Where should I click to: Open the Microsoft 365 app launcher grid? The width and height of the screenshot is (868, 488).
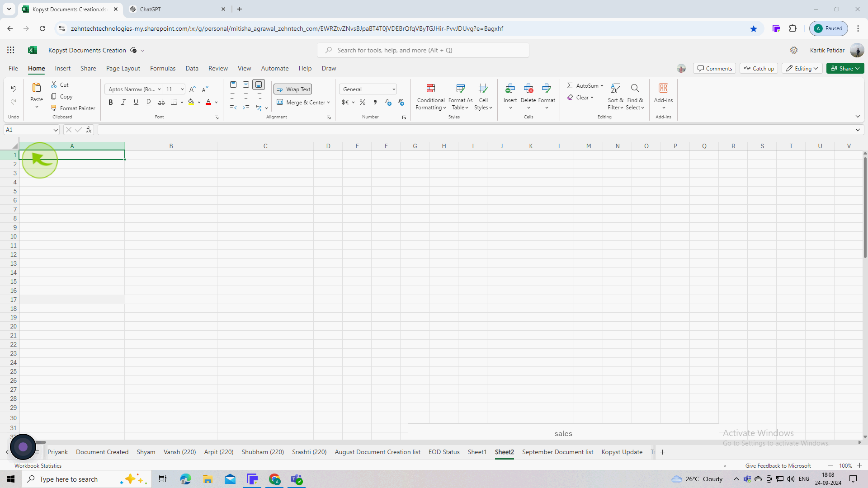(11, 50)
